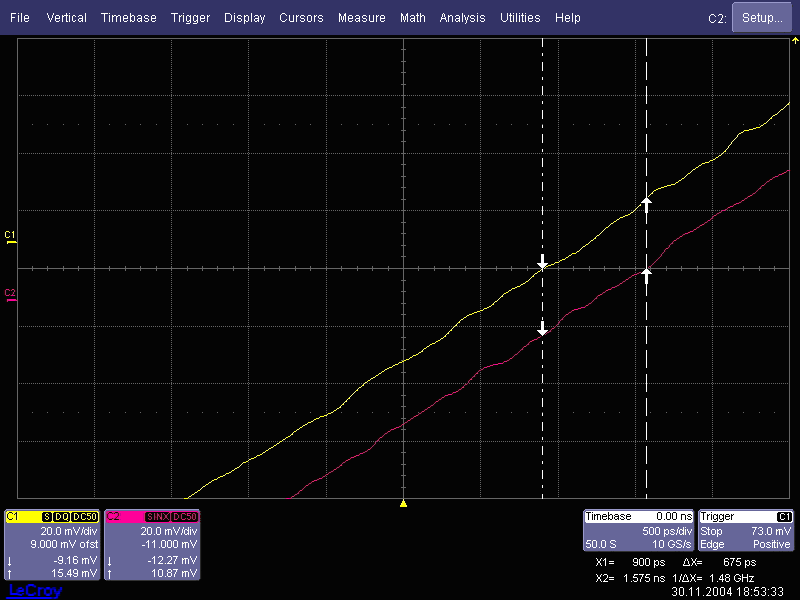The height and width of the screenshot is (600, 800).
Task: Click the LeCroy logo
Action: click(x=35, y=591)
